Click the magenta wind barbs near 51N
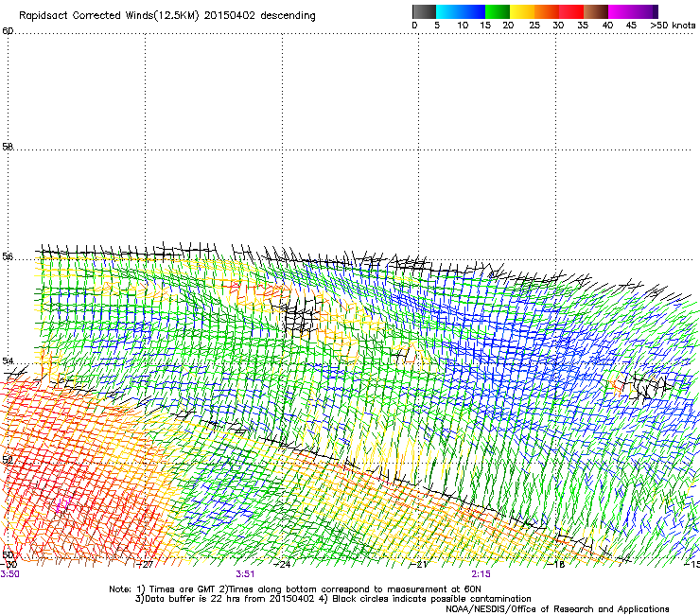The width and height of the screenshot is (700, 615). [x=62, y=506]
